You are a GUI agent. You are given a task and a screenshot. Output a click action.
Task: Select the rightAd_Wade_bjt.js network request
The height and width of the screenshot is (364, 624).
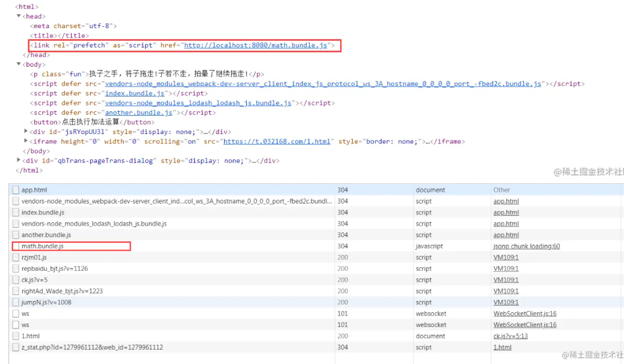pyautogui.click(x=316, y=291)
